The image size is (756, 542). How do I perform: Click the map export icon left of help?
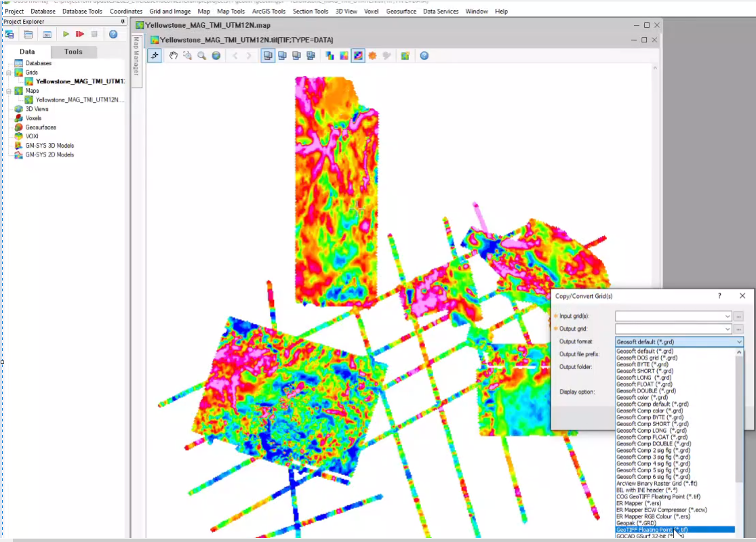click(405, 56)
